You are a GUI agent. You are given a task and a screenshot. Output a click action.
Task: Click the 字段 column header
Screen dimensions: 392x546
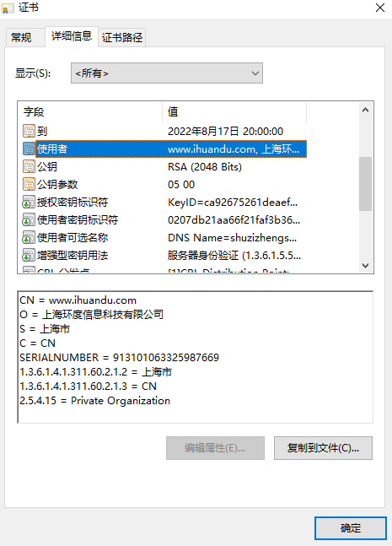[x=89, y=111]
